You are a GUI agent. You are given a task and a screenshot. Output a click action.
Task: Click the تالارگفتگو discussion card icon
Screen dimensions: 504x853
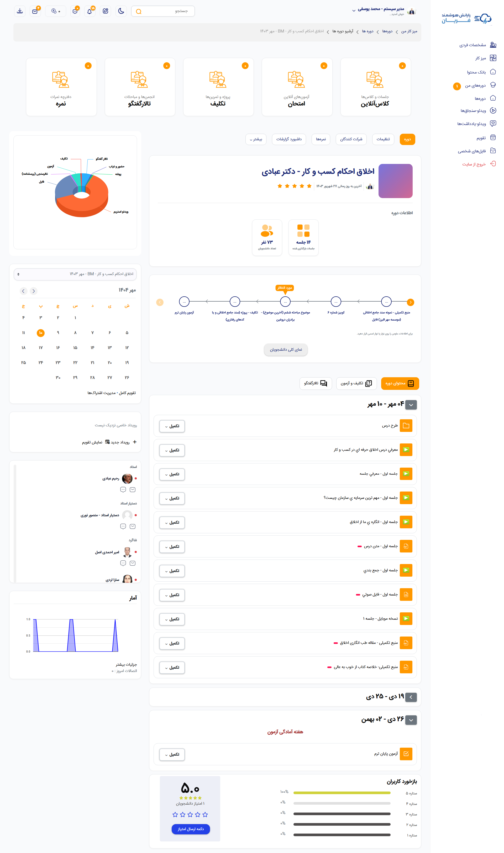point(140,79)
